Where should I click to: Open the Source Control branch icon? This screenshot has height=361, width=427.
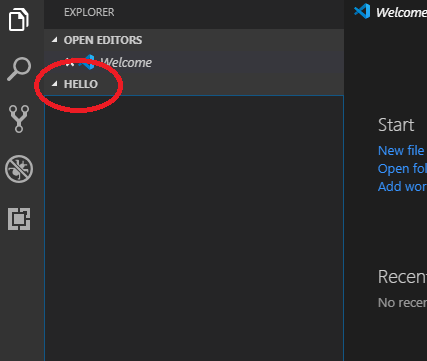(x=19, y=119)
